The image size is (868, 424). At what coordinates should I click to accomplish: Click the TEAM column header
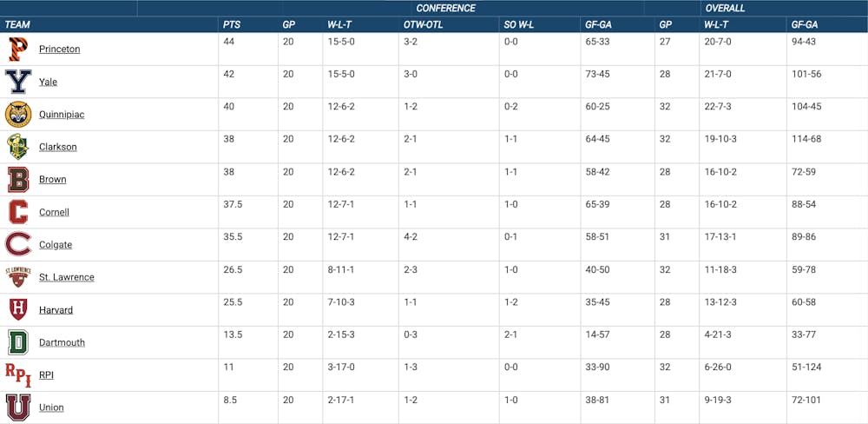coord(17,24)
